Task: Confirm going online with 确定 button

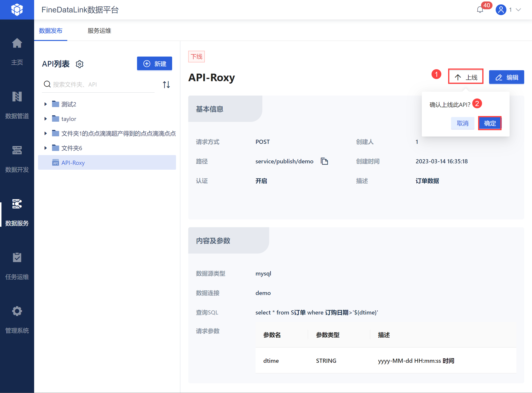Action: click(490, 123)
